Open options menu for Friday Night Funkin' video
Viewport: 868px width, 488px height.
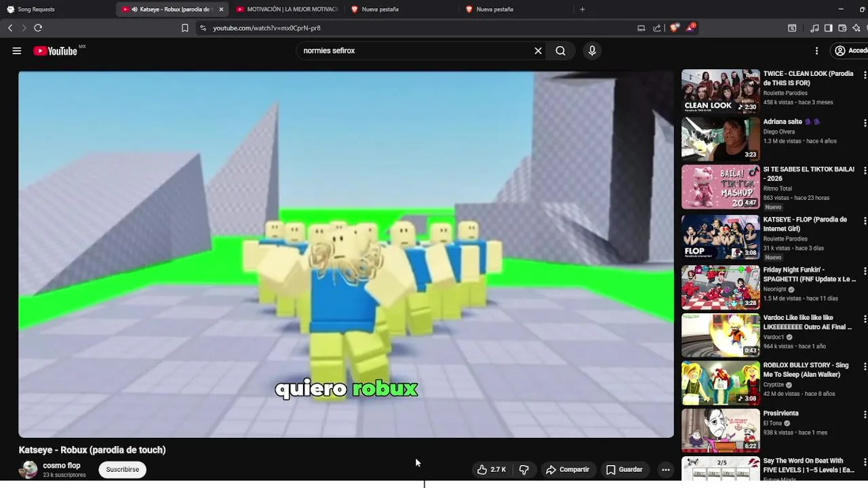(x=865, y=271)
